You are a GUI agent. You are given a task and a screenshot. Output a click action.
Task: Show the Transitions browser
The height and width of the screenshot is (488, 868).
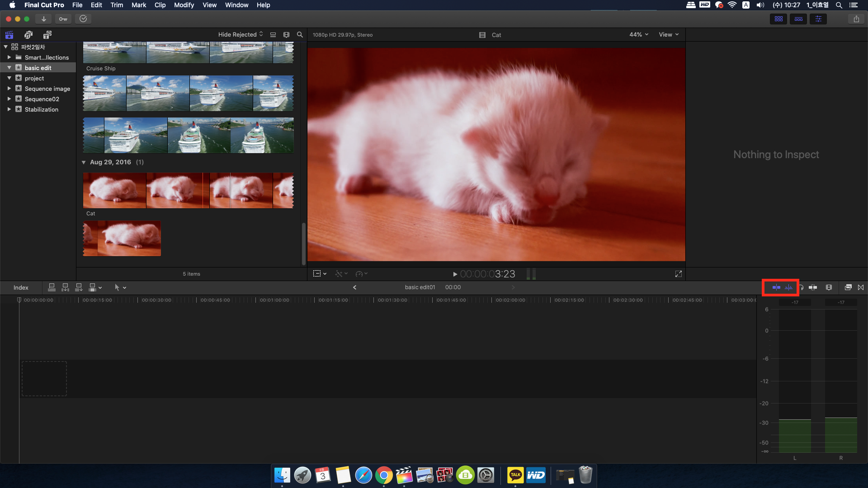861,287
